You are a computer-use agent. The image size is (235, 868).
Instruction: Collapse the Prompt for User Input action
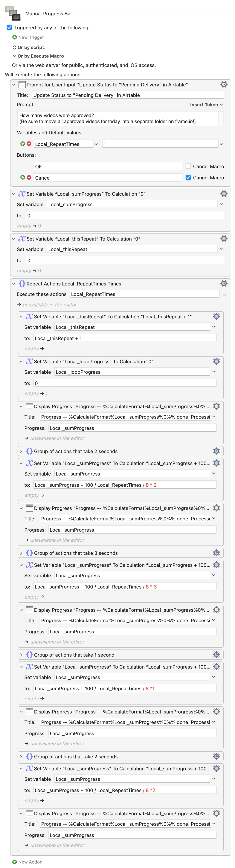[x=14, y=85]
